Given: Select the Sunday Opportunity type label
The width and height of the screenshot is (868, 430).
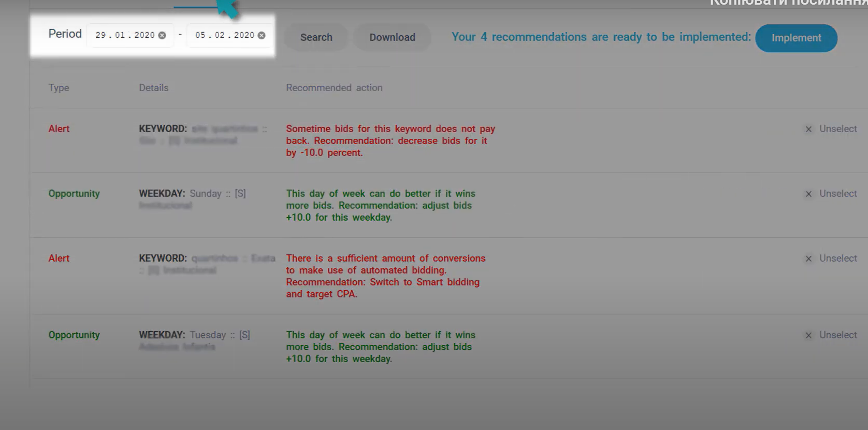Looking at the screenshot, I should [x=74, y=194].
